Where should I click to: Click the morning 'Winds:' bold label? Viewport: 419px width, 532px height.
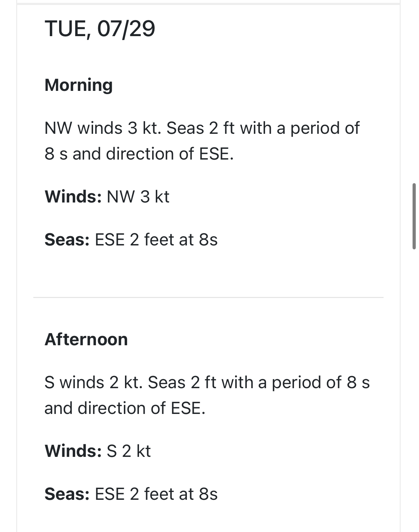click(73, 196)
